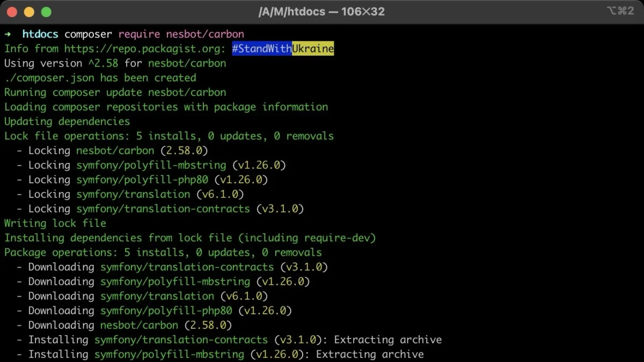Click the green prompt arrow symbol
Viewport: 644px width, 362px height.
8,34
